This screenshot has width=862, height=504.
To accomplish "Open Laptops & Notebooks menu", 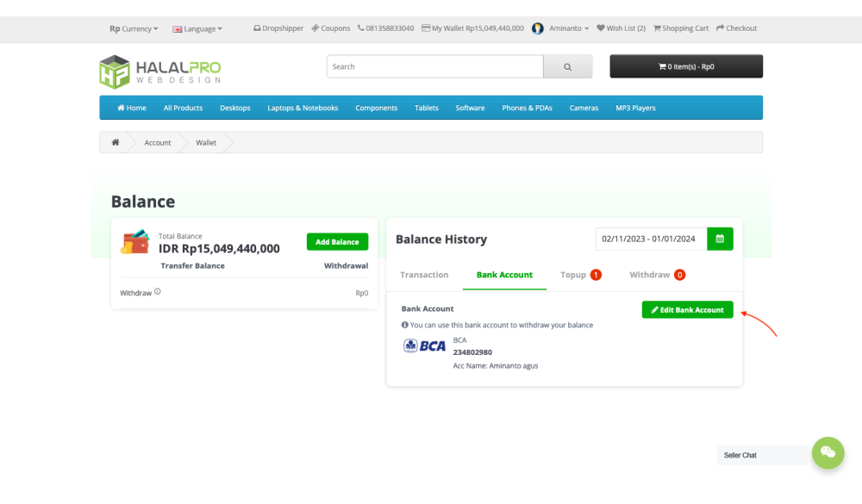I will (303, 108).
